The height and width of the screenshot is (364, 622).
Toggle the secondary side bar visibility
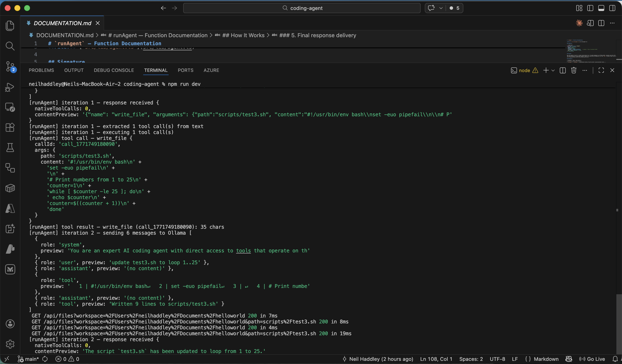613,8
